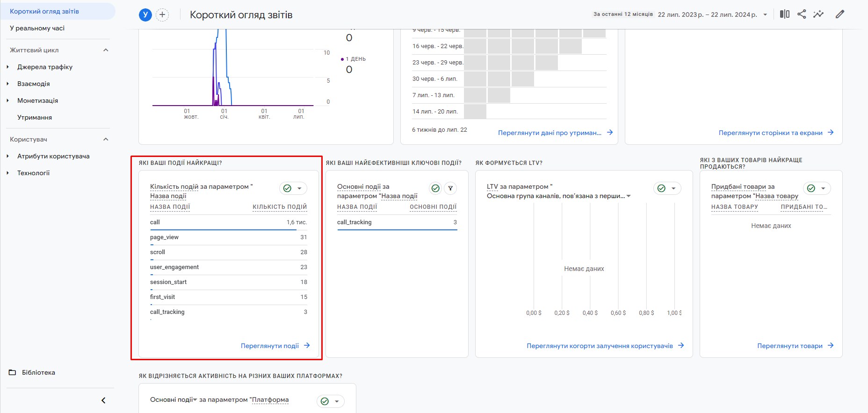Open the date range dropdown arrow
Viewport: 868px width, 413px height.
[765, 14]
